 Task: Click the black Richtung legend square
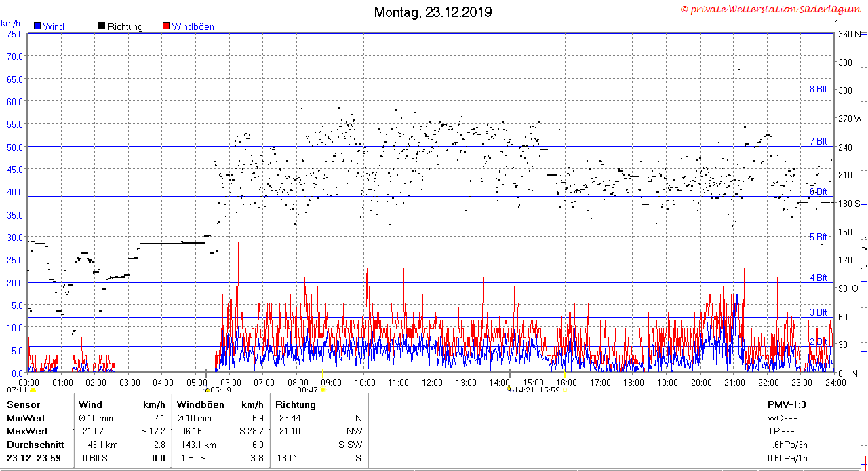click(102, 26)
